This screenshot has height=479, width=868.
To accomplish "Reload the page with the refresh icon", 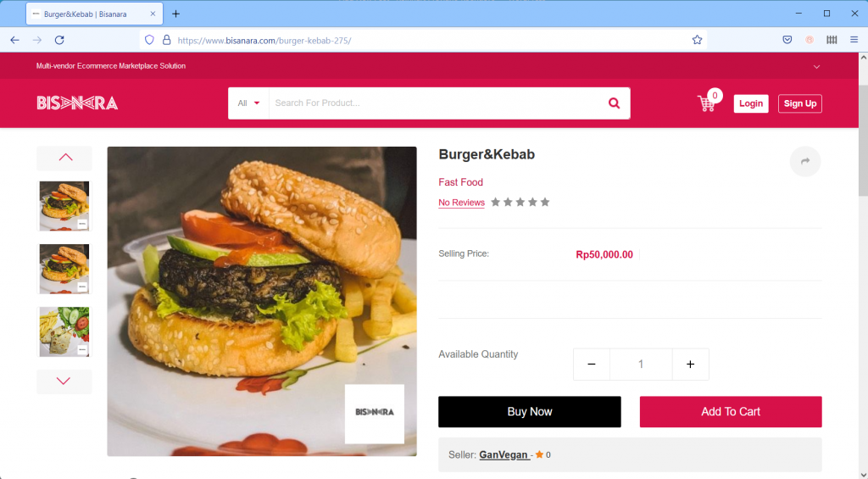I will click(59, 40).
